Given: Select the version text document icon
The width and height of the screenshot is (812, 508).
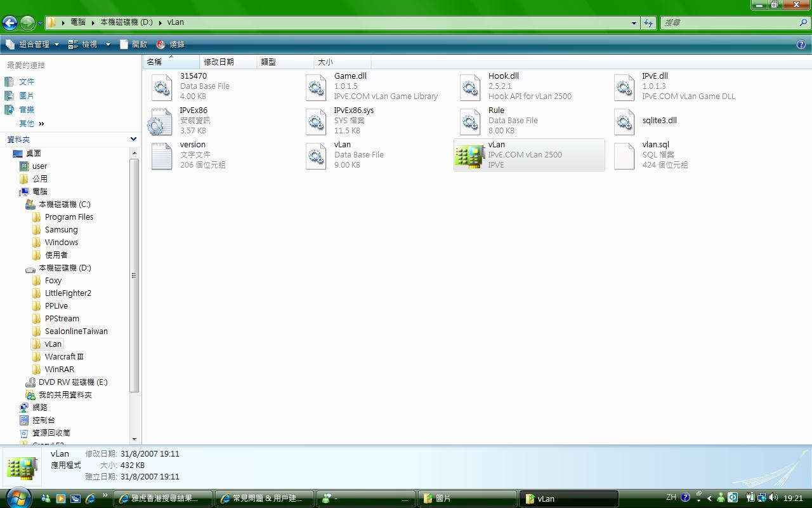Looking at the screenshot, I should (161, 156).
